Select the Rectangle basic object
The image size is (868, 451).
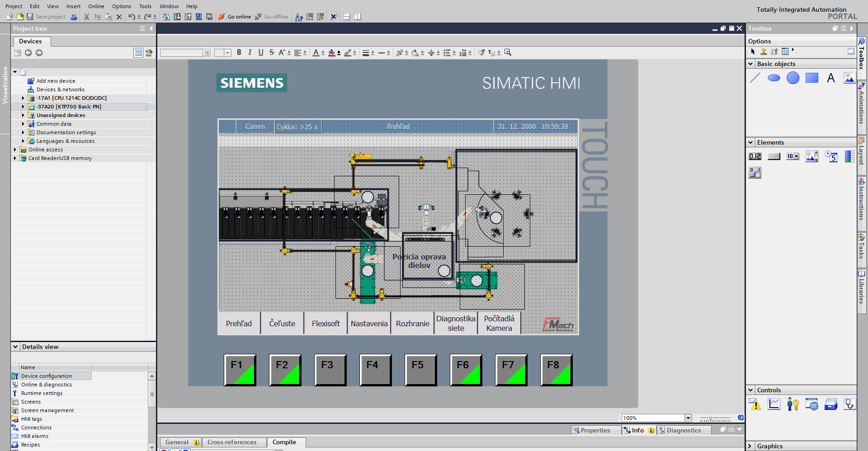[812, 78]
